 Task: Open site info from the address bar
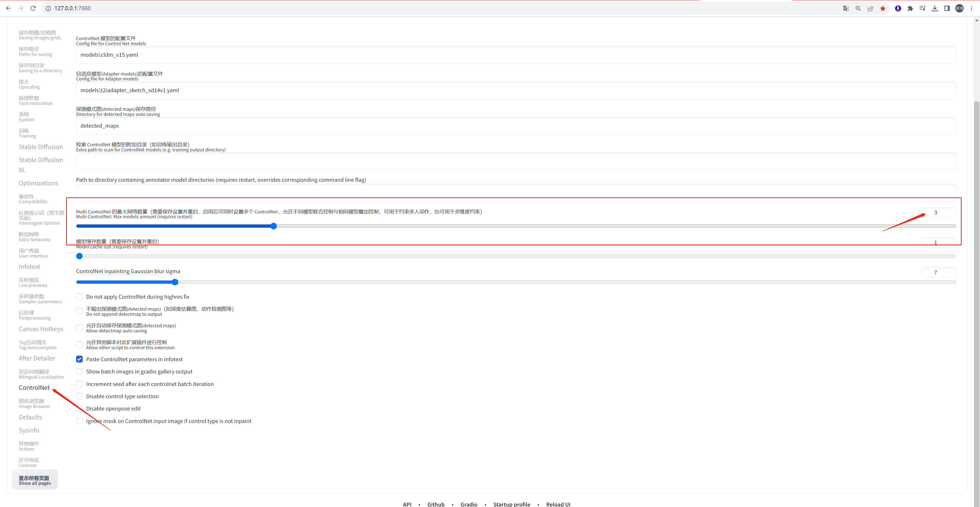(48, 8)
